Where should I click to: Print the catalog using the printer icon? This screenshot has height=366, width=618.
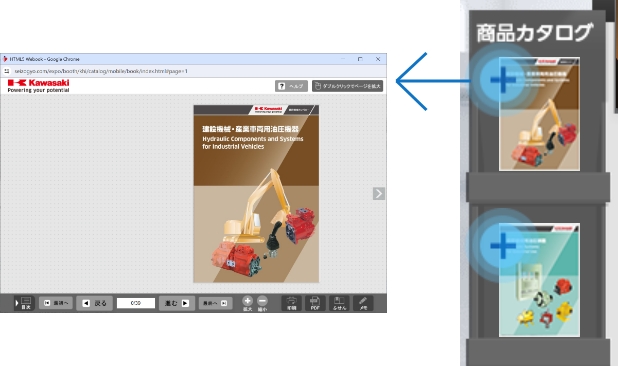tap(291, 303)
